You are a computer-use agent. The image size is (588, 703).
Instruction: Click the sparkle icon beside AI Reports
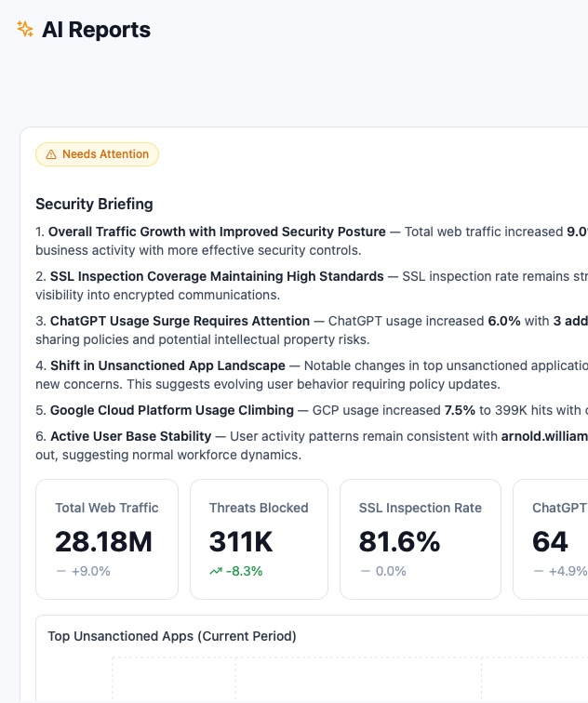(25, 29)
